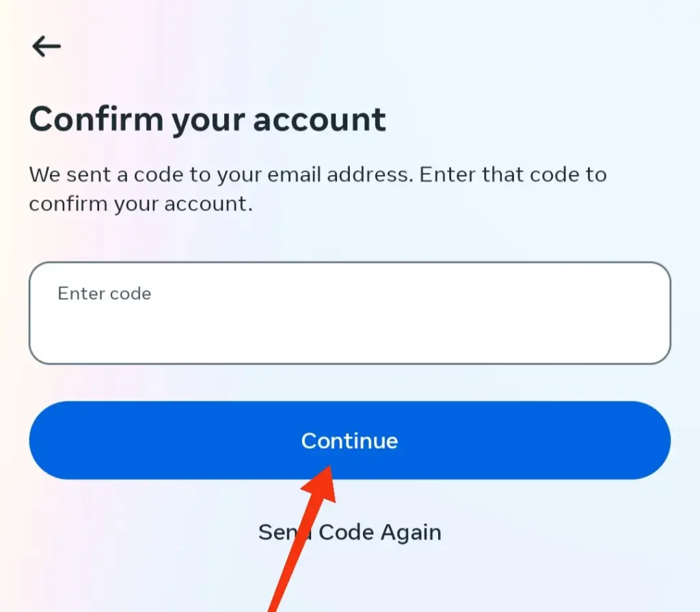The image size is (700, 612).
Task: Tap the left-pointing back navigation arrow
Action: pos(45,46)
